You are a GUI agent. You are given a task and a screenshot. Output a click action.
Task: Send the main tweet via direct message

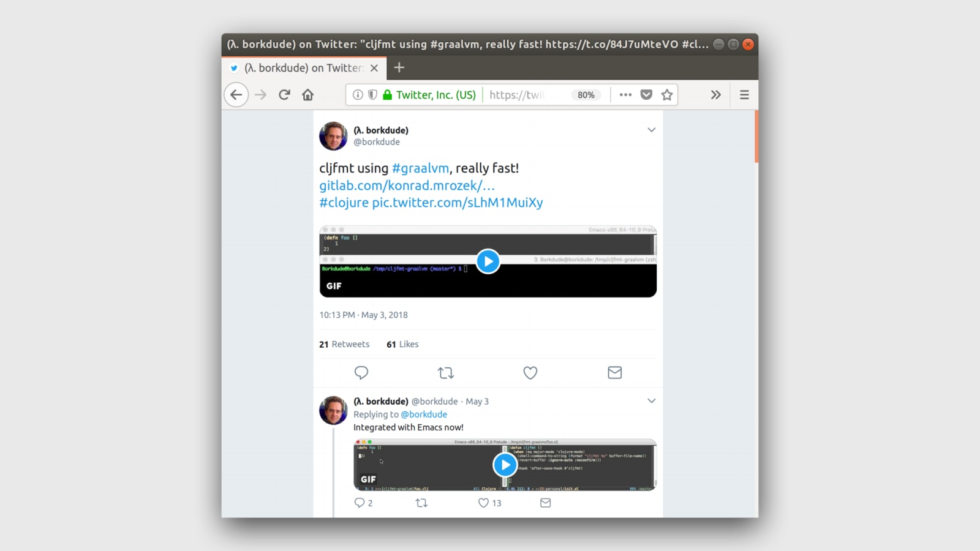coord(615,372)
